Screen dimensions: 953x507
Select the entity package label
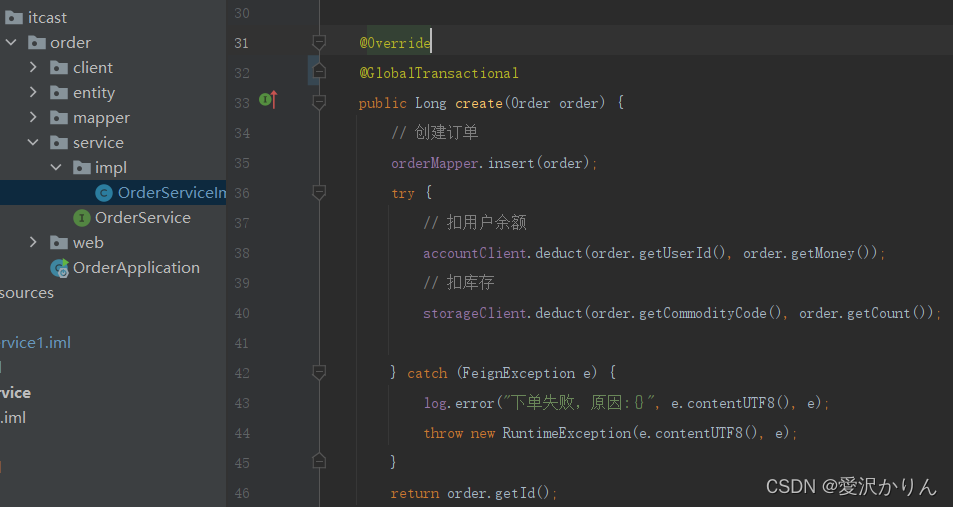tap(94, 92)
